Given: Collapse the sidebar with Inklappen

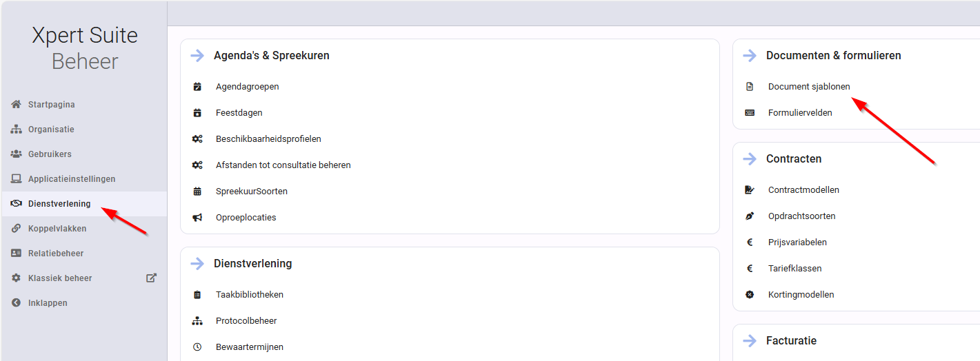Looking at the screenshot, I should pyautogui.click(x=84, y=303).
